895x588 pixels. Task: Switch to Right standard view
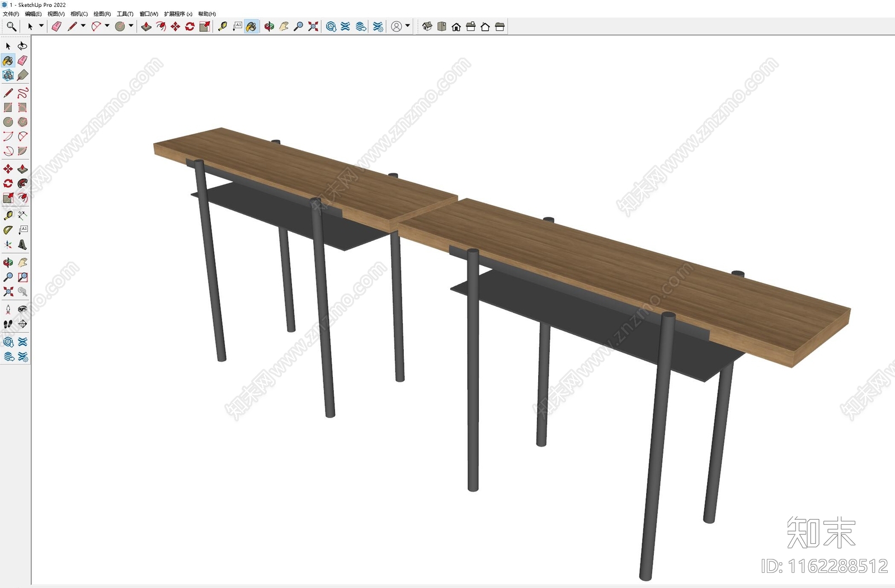click(471, 26)
